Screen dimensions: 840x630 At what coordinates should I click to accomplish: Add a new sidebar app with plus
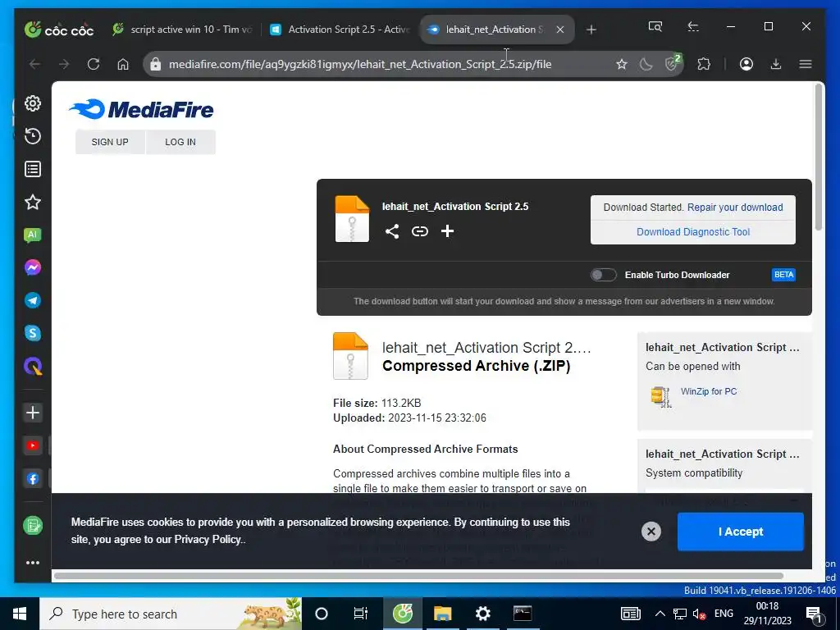[x=33, y=413]
